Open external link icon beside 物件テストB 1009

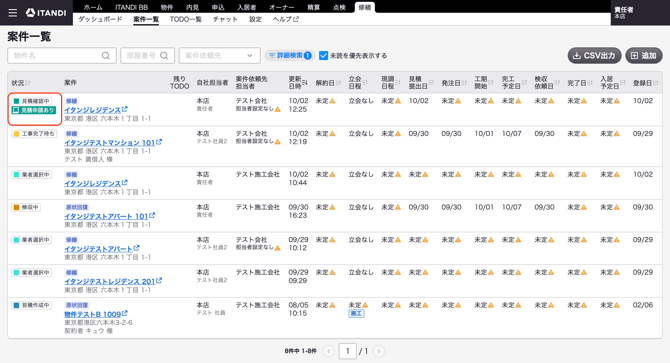click(x=125, y=313)
